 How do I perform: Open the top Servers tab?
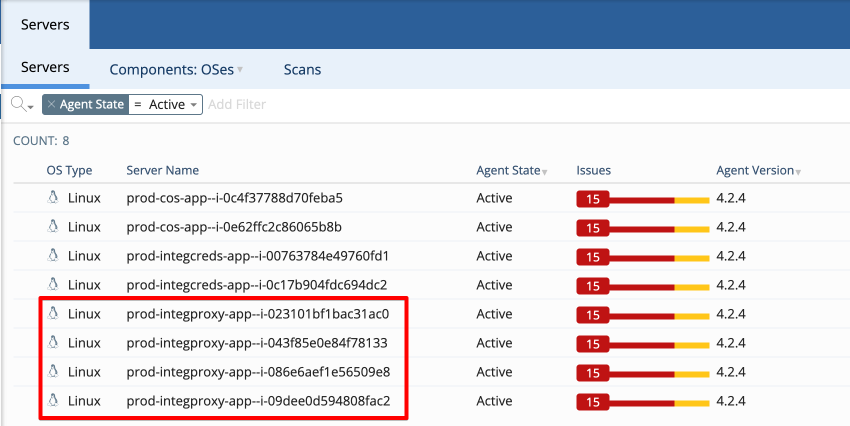pos(45,25)
